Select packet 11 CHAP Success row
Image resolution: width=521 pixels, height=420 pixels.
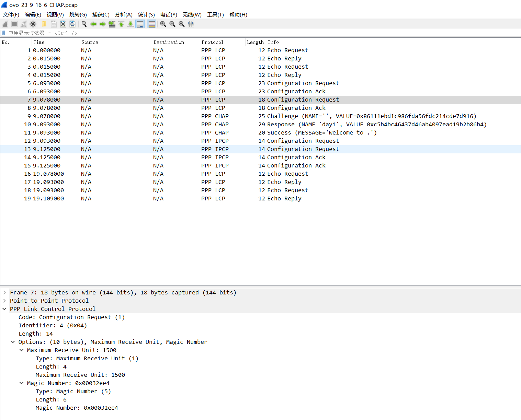tap(260, 132)
